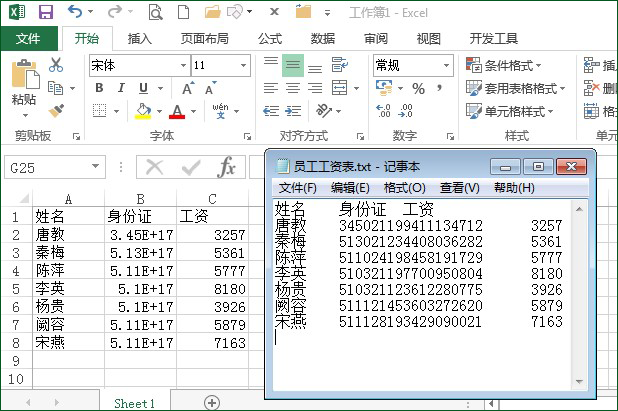Center cell text horizontally
The width and height of the screenshot is (618, 411).
(x=293, y=88)
